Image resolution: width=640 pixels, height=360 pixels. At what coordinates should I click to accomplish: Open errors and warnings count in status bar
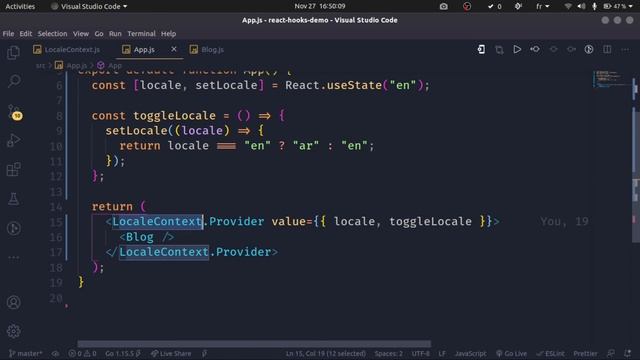click(82, 353)
